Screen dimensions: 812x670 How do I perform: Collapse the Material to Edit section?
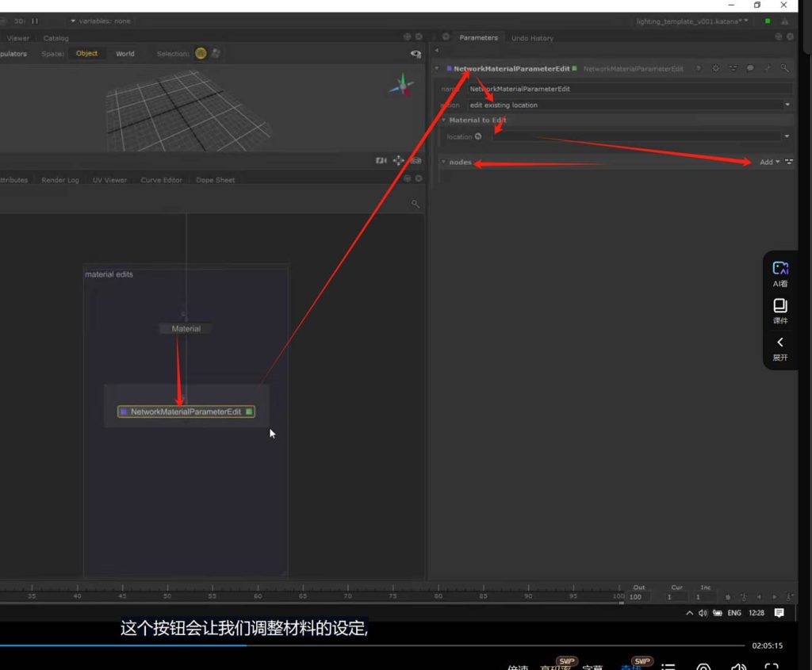point(444,121)
